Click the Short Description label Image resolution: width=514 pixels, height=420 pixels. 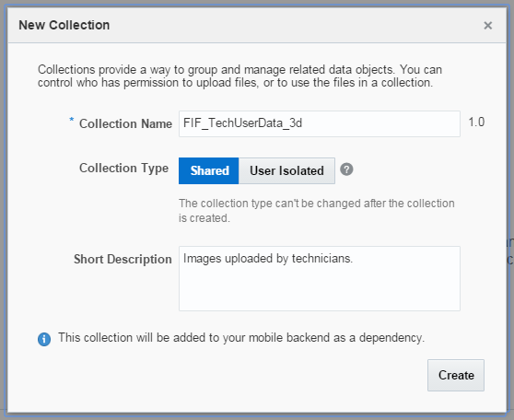(123, 259)
